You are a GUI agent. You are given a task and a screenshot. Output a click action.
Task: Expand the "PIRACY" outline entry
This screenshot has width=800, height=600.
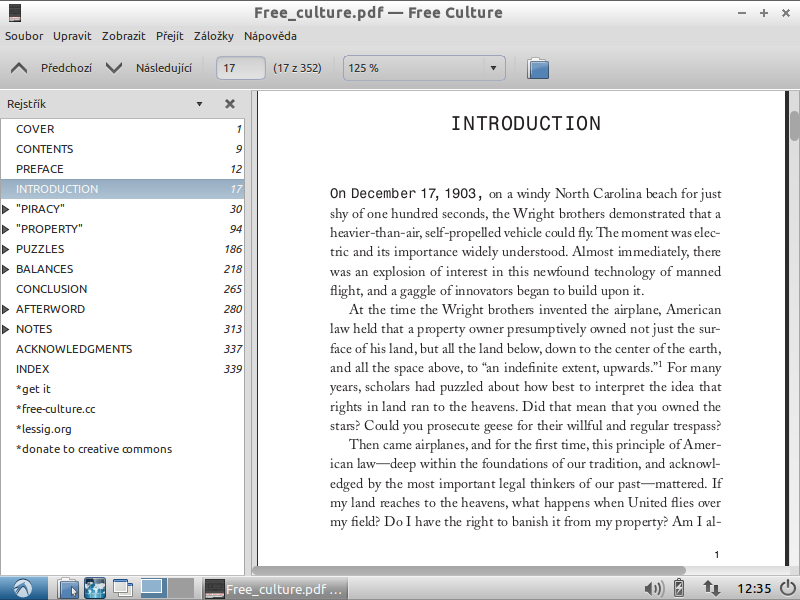tap(7, 209)
